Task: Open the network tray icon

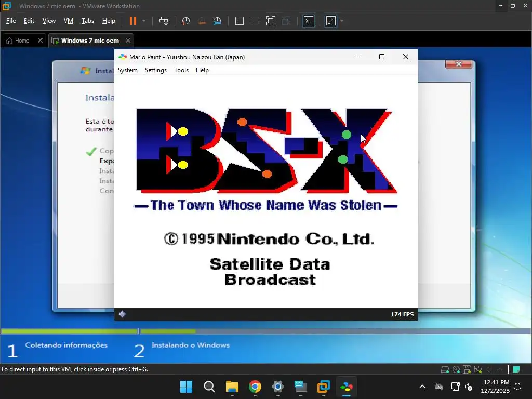Action: click(x=455, y=387)
